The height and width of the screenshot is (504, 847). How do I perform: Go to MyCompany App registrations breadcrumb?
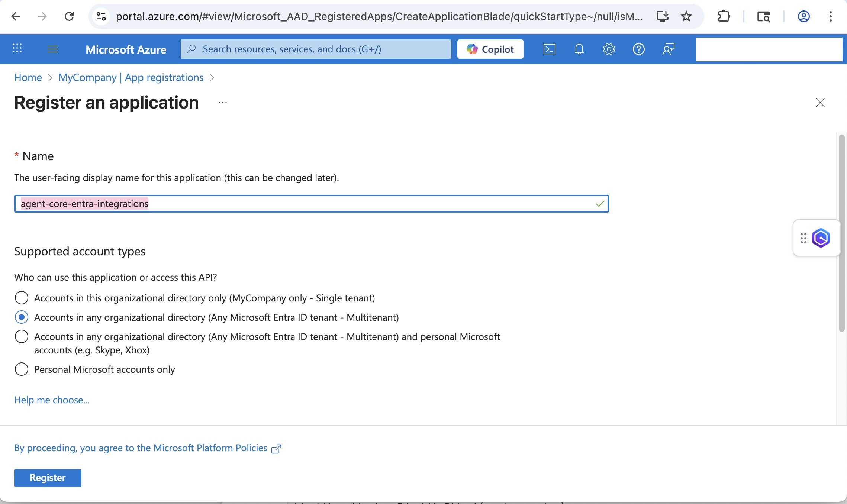(131, 77)
